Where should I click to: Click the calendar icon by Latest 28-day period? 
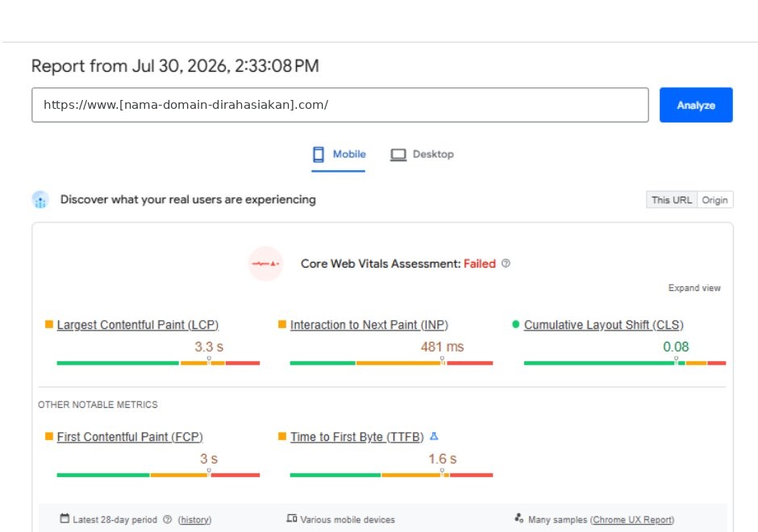point(65,518)
